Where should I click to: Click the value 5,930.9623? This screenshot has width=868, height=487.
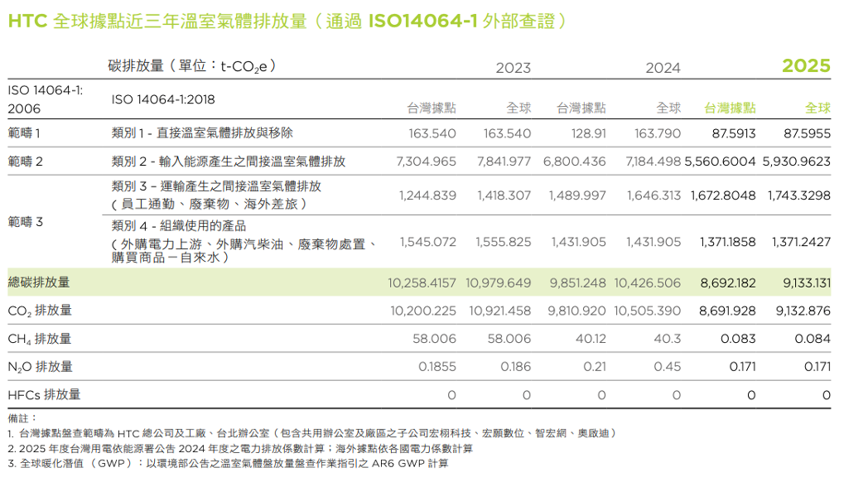[797, 162]
